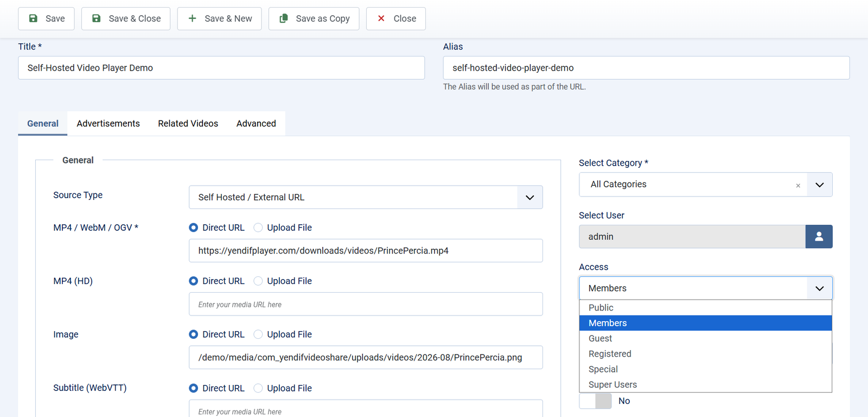
Task: Click Save & New button
Action: [219, 18]
